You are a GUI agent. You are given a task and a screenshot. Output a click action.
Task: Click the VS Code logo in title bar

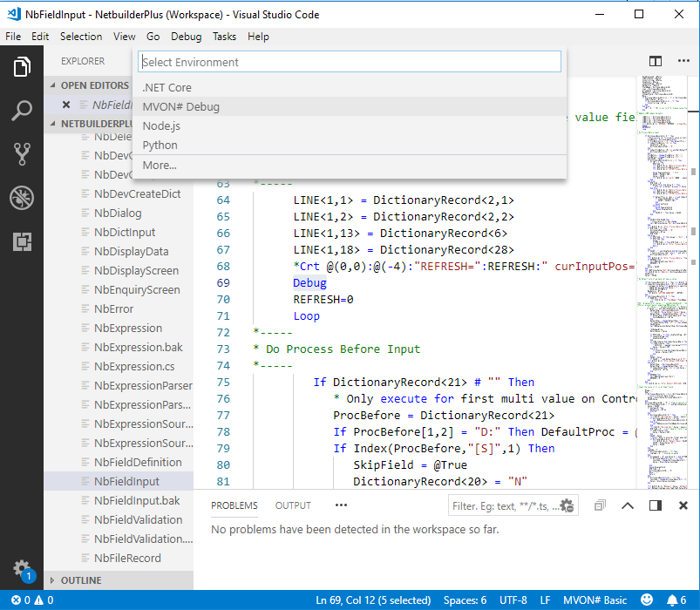(14, 14)
